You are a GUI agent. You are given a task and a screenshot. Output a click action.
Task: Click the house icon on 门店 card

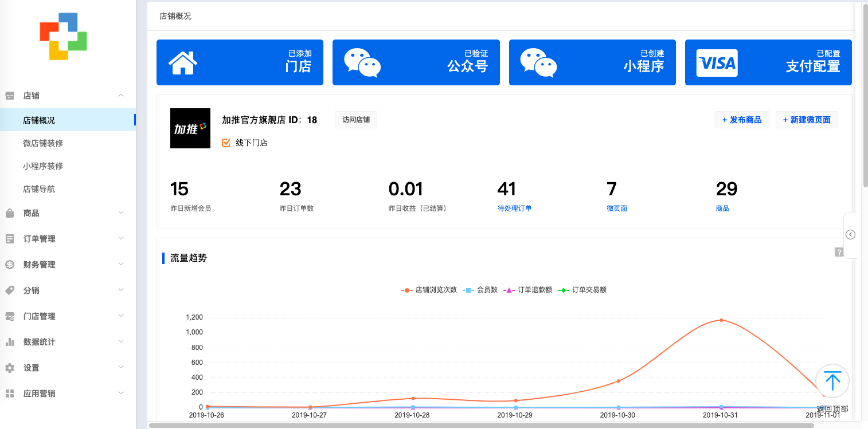[x=183, y=62]
